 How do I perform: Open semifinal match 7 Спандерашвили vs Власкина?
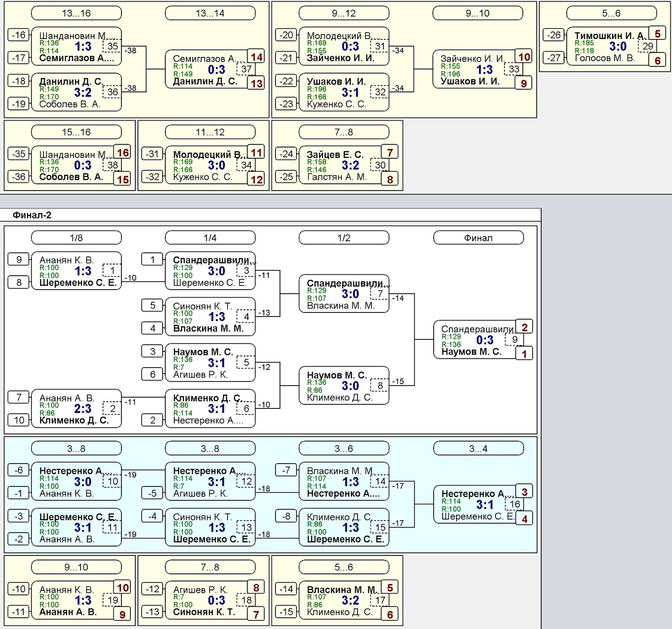pos(344,294)
